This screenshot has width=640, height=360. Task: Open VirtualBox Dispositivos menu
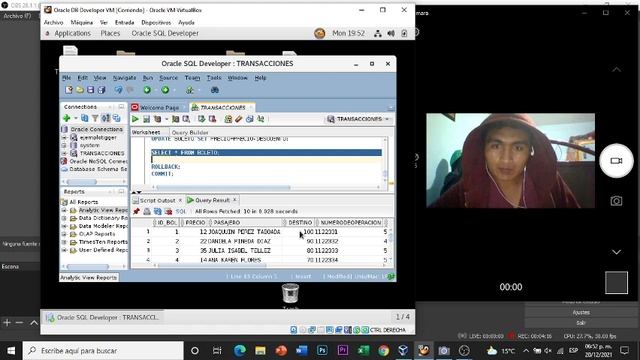pyautogui.click(x=156, y=22)
